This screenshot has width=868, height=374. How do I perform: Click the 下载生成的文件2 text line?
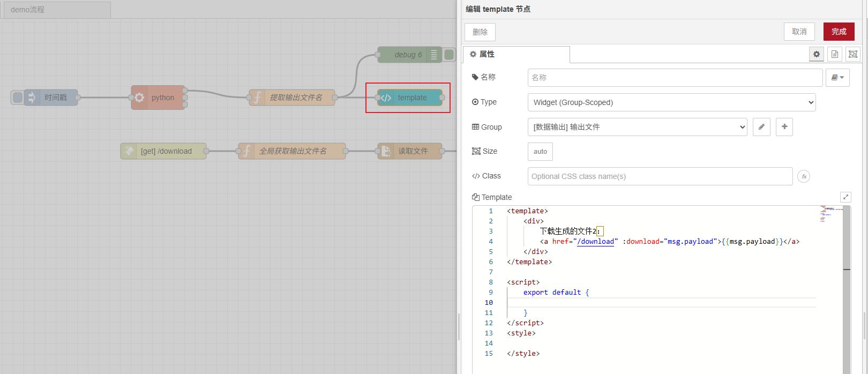tap(572, 231)
